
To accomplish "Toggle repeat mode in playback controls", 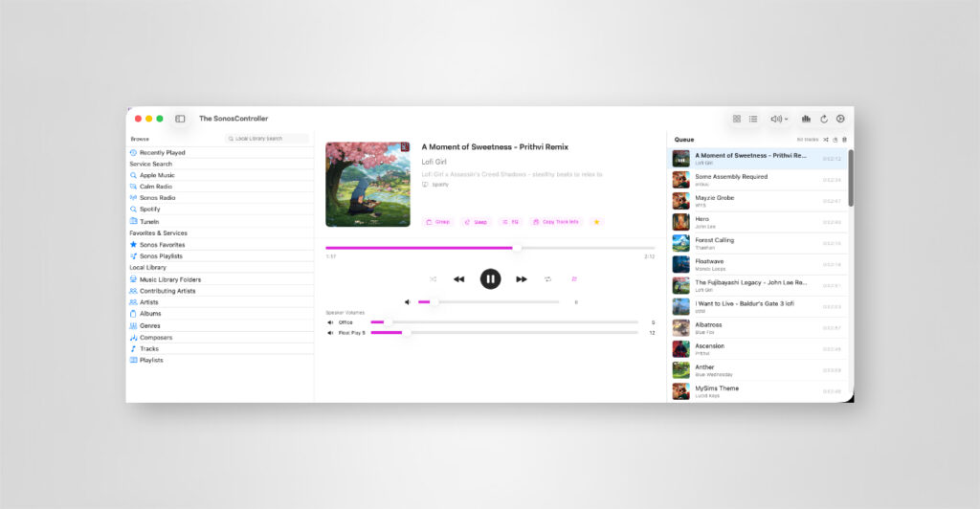I will pyautogui.click(x=548, y=279).
